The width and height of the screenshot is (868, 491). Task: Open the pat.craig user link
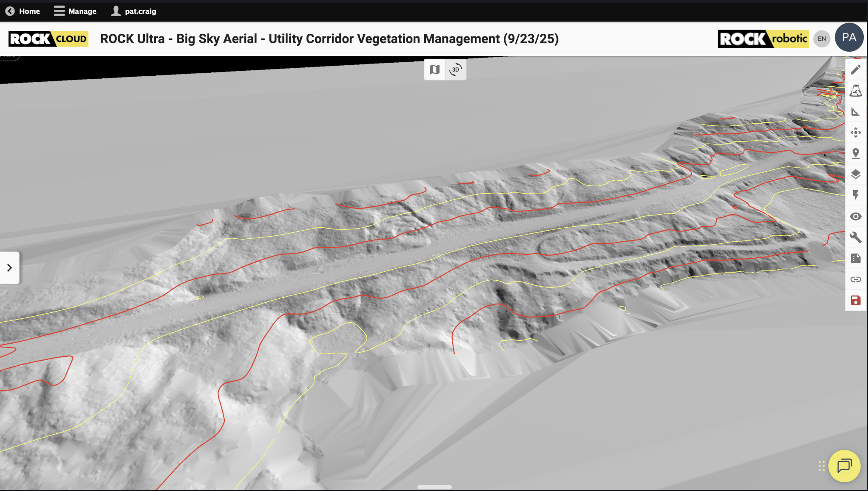pos(134,11)
